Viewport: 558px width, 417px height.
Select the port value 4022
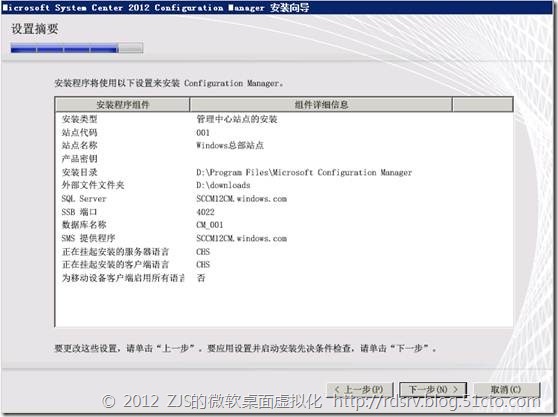(205, 212)
